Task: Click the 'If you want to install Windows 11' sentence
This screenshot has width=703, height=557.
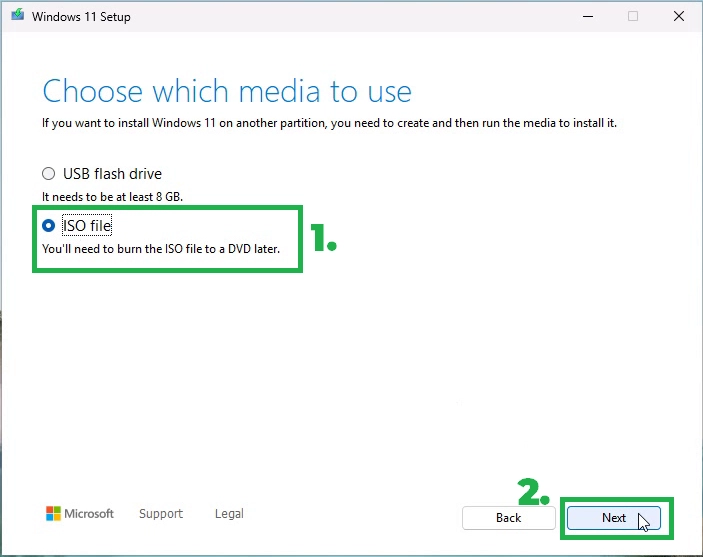Action: [x=330, y=123]
